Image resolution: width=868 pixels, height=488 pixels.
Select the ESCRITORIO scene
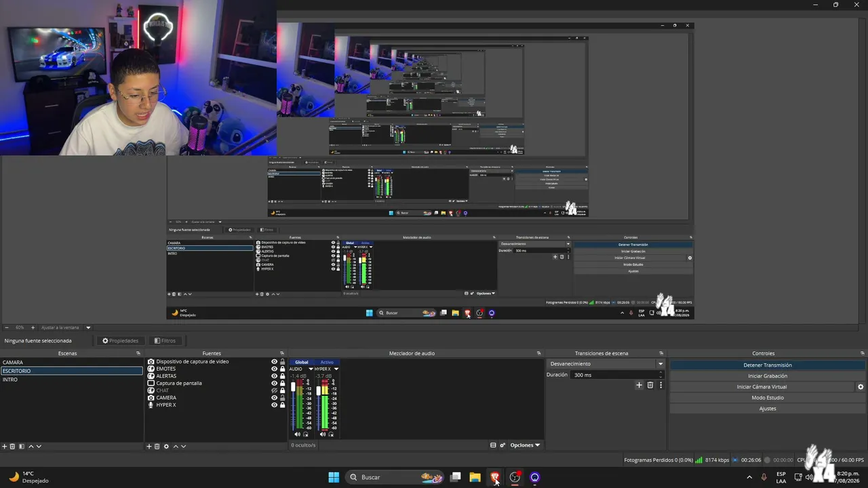point(72,371)
